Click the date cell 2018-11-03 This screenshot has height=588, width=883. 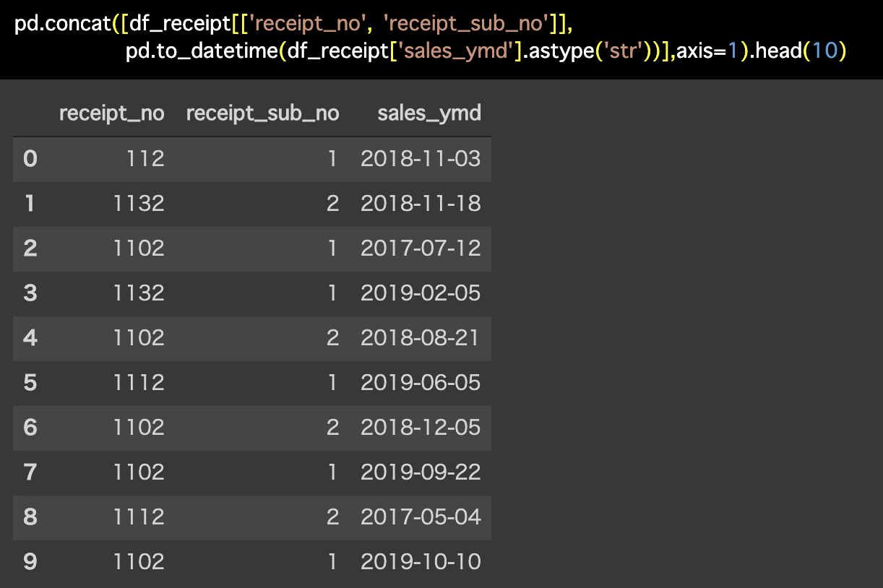click(x=421, y=159)
